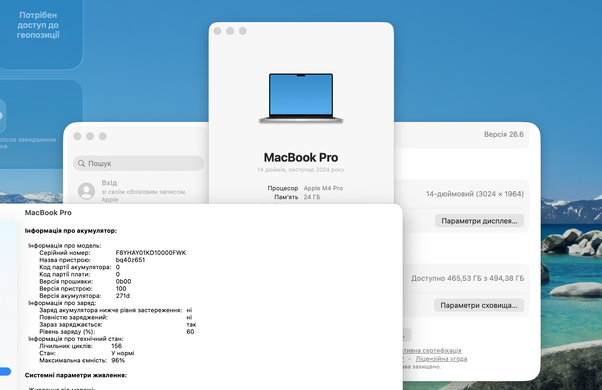Minimize the System Settings window
602x390 pixels.
coord(90,136)
